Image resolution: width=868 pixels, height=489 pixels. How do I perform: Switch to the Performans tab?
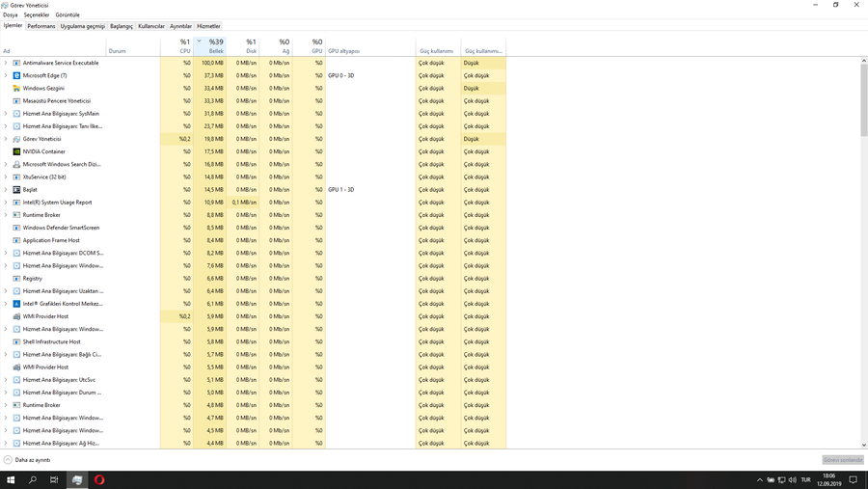41,26
